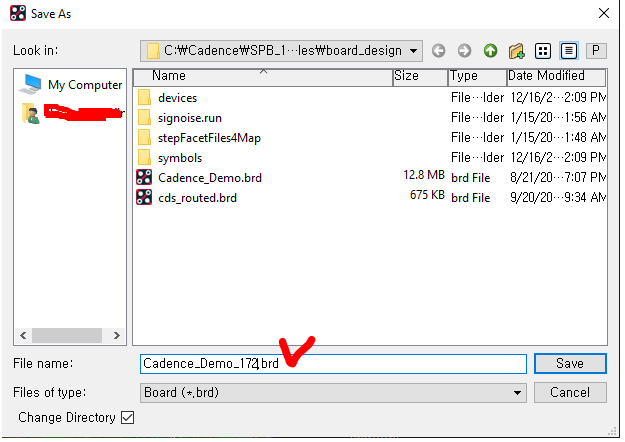The width and height of the screenshot is (625, 442).
Task: Switch to List View icon
Action: tap(542, 51)
